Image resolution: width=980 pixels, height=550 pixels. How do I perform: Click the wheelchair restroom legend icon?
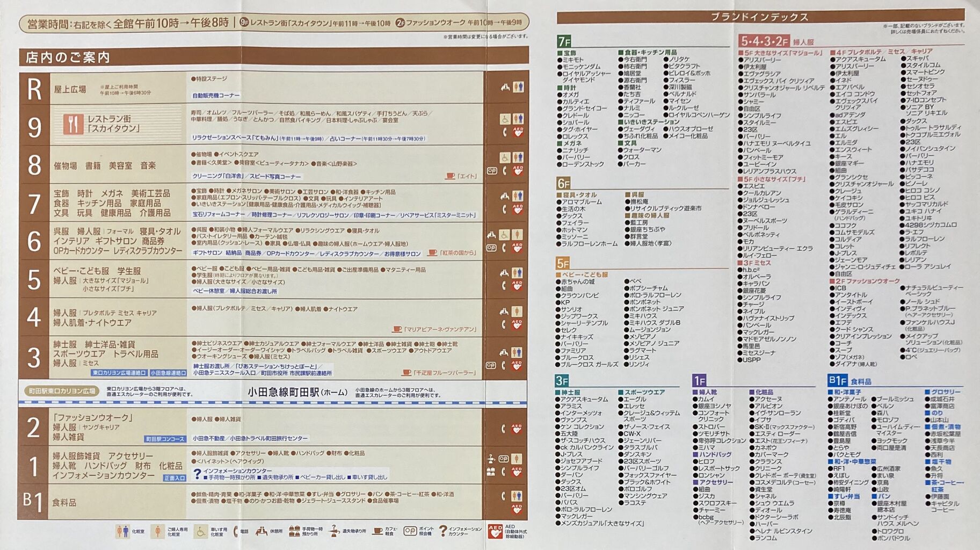coord(200,532)
